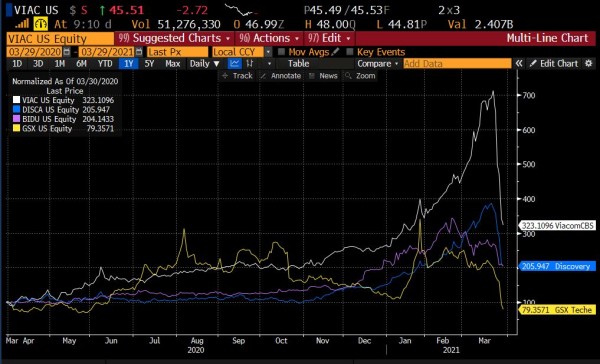This screenshot has width=600, height=364.
Task: Click VIAC US ticker header
Action: pos(36,10)
